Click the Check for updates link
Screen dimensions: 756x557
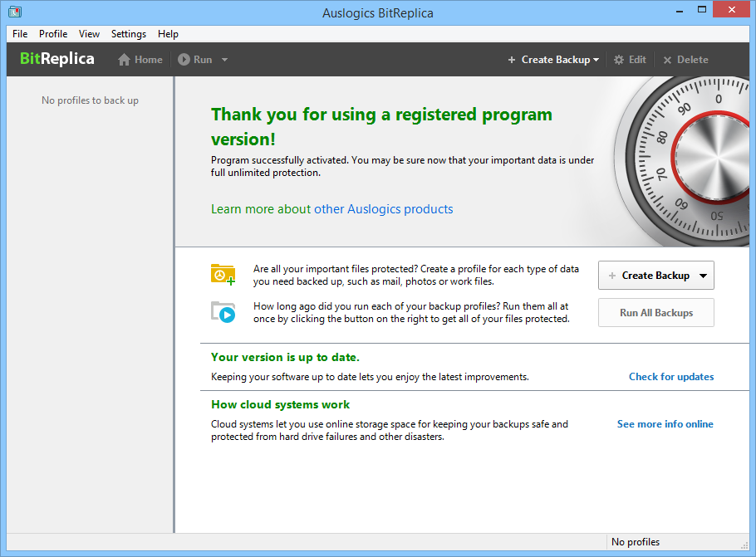[670, 377]
